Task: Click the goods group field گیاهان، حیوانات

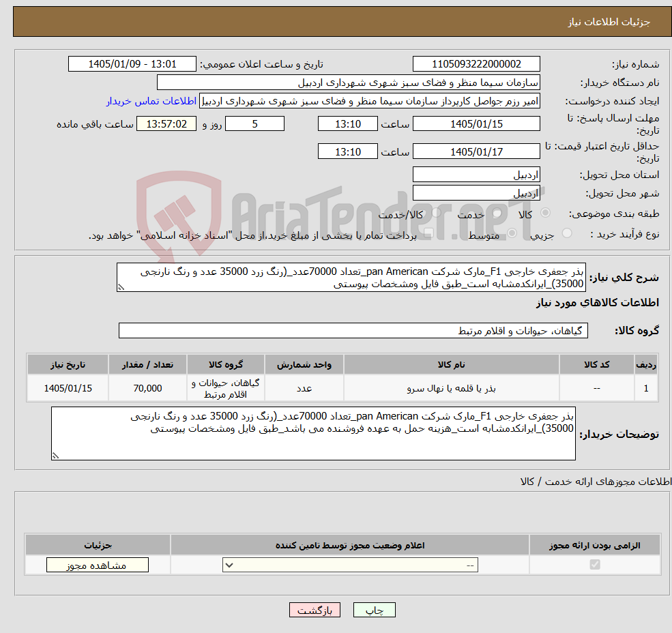Action: tap(353, 330)
